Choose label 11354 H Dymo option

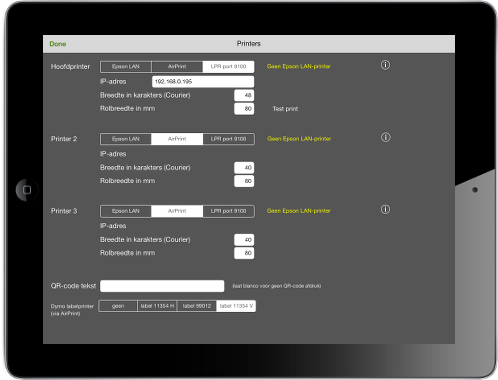[x=157, y=306]
